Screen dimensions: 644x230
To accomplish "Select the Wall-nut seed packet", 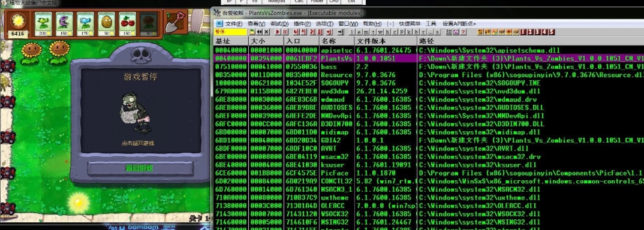I will 106,24.
